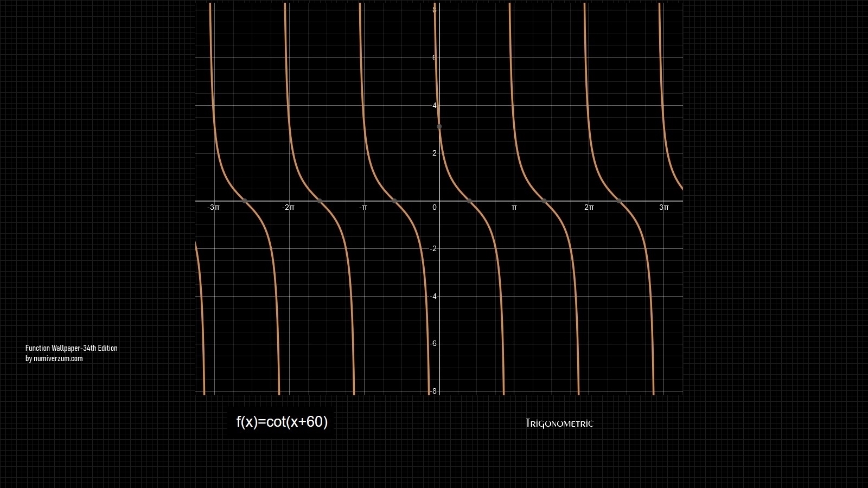
Task: Click the -2π x-axis label
Action: [x=288, y=208]
